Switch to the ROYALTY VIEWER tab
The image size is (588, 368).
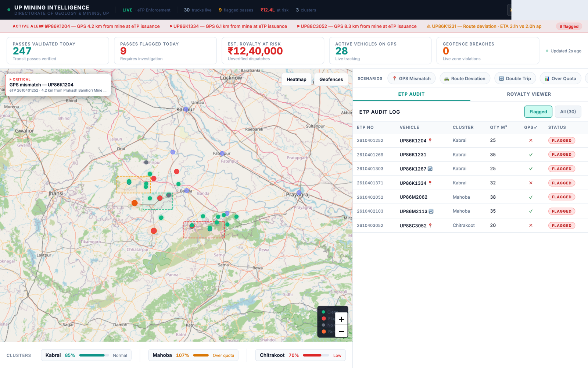coord(529,94)
